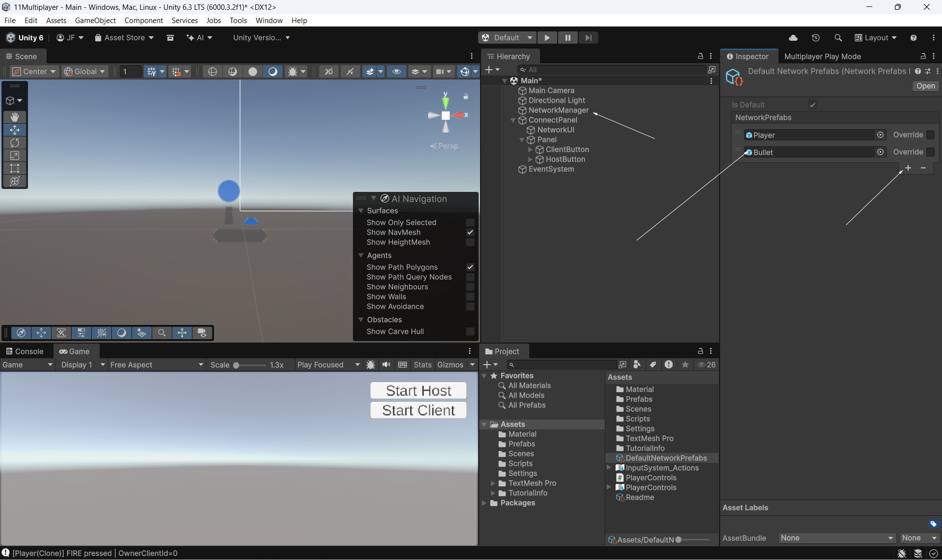Click the Pause button in toolbar
This screenshot has width=942, height=560.
pyautogui.click(x=567, y=38)
